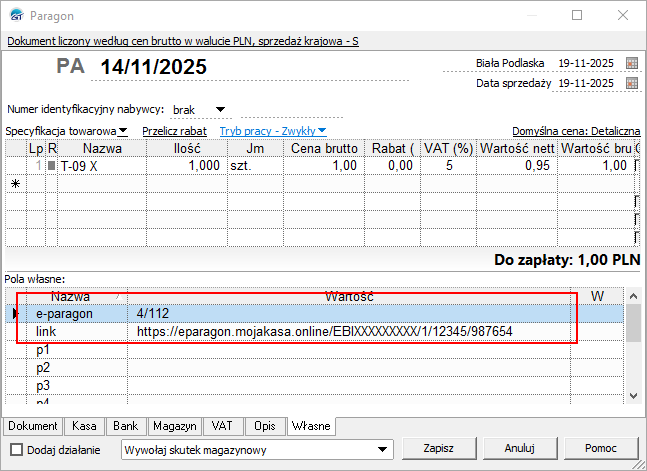Open the Wywołaj skutek magazynowy combo box

381,449
